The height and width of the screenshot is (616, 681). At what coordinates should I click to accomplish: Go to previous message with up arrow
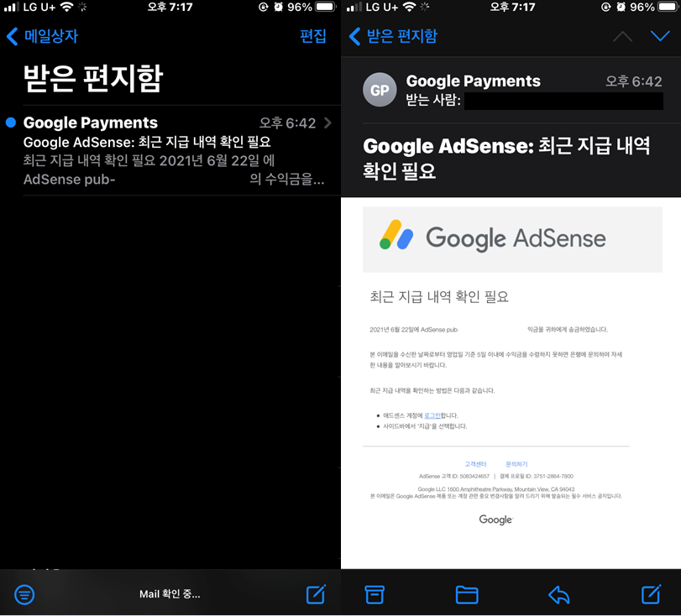[x=622, y=36]
